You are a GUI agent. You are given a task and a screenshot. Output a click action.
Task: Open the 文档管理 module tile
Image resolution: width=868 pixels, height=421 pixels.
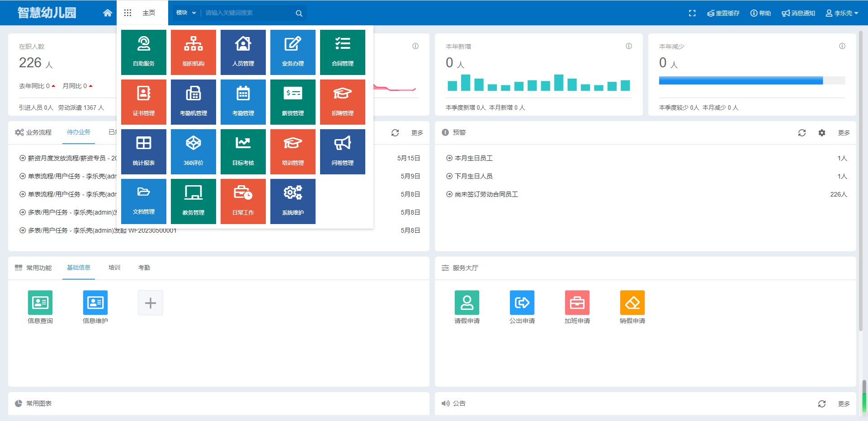144,201
